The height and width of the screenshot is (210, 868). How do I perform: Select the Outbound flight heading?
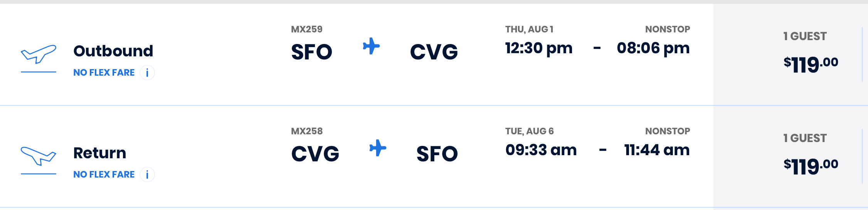click(x=113, y=51)
